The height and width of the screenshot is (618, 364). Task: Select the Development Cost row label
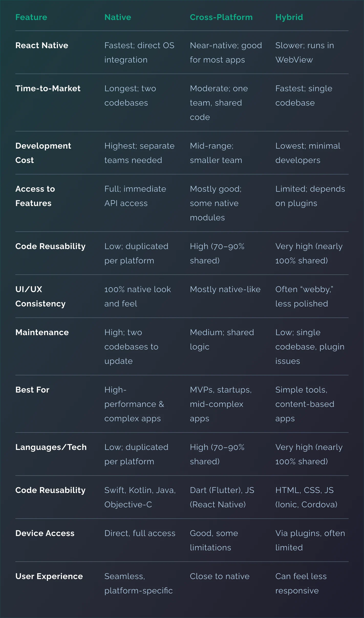click(43, 153)
